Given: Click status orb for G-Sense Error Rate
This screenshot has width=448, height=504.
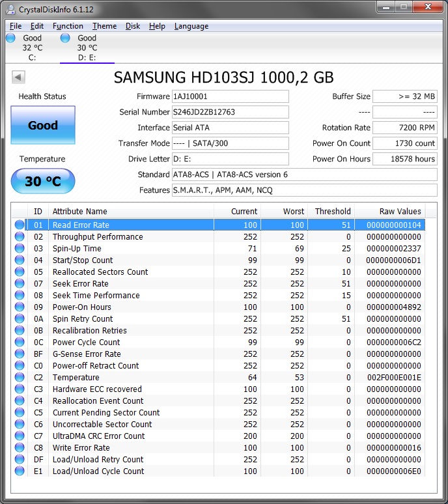Looking at the screenshot, I should [20, 354].
